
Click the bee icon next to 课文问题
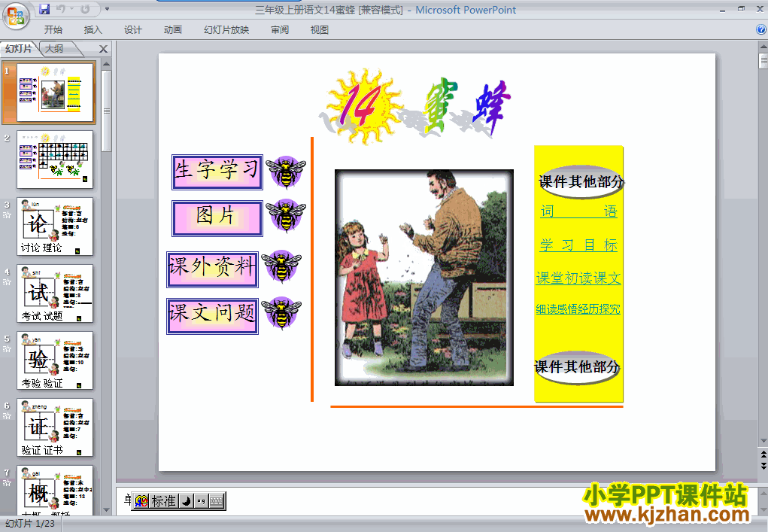click(281, 313)
